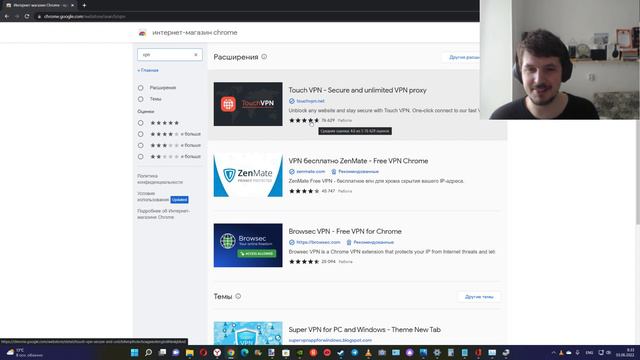Click the star rating of Touch VPN
Screen dimensions: 640x360
(x=304, y=120)
